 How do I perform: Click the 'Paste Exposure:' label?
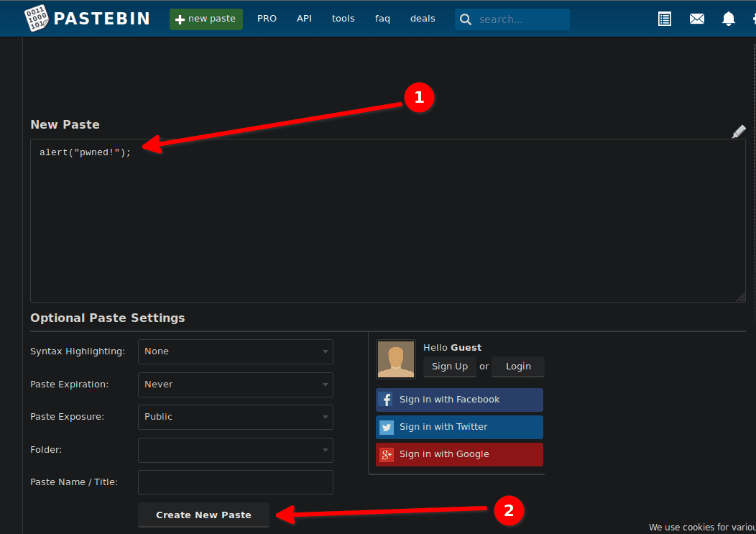[x=67, y=417]
